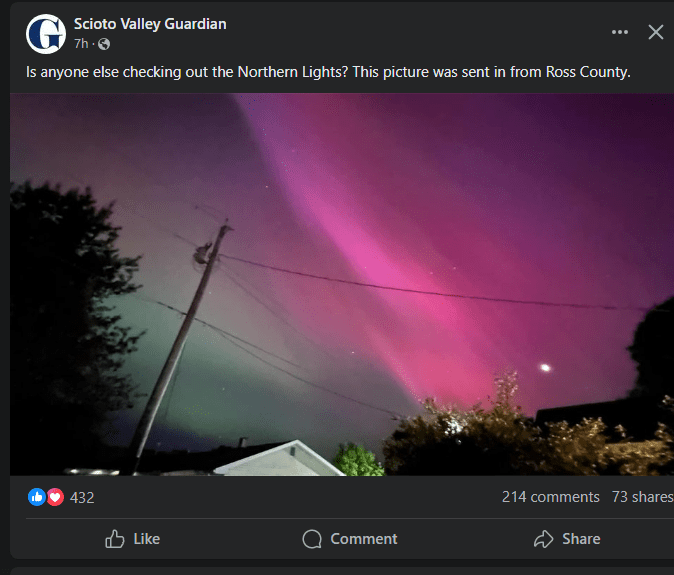Click the Share button label

click(581, 539)
